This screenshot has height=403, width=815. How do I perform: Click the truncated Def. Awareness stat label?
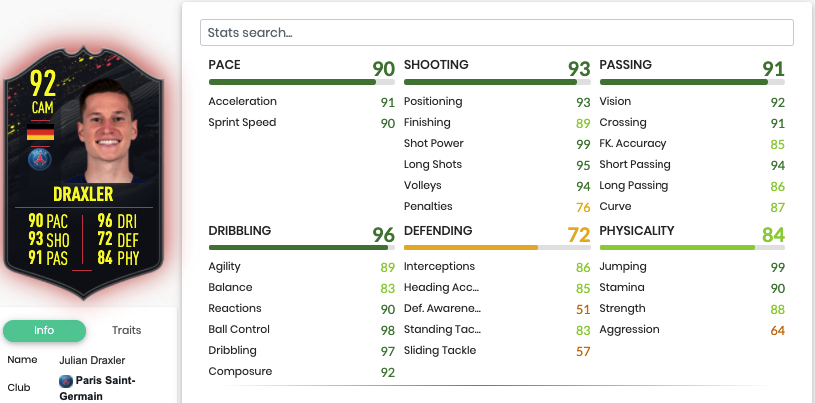point(442,308)
